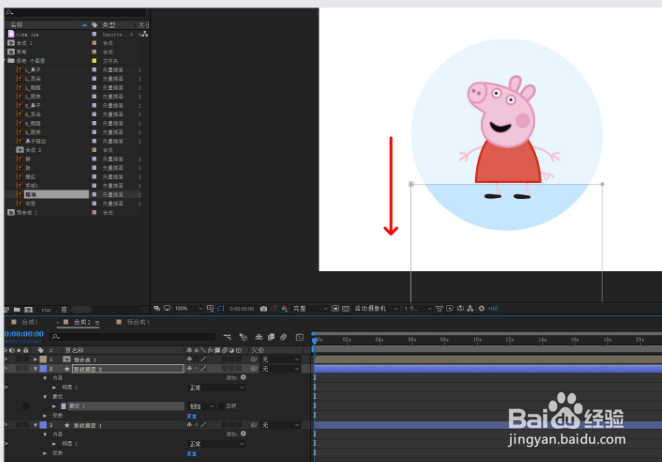Screen dimensions: 662x462
Task: Toggle visibility of ellipse 1 in layer 3
Action: pos(6,443)
